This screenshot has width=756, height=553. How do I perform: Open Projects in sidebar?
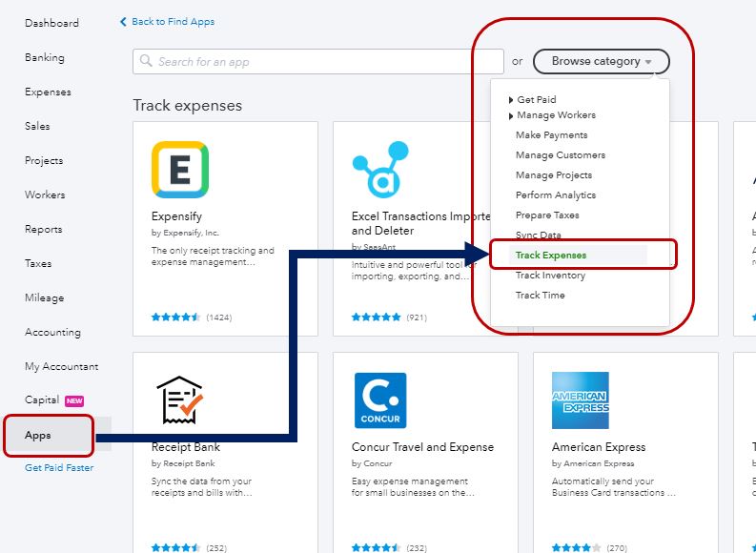pos(44,160)
